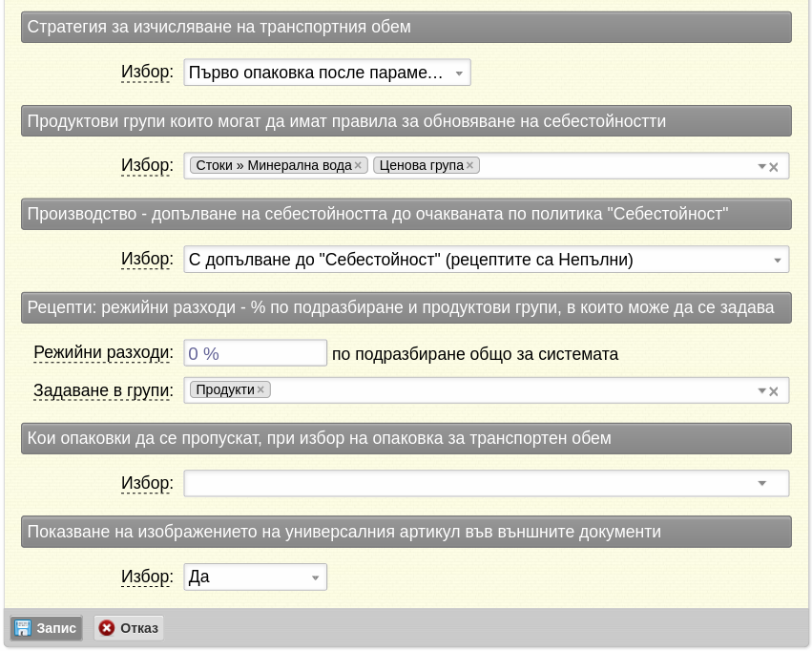Viewport: 812px width, 651px height.
Task: Clear all selected product groups for cost rules
Action: pos(774,167)
